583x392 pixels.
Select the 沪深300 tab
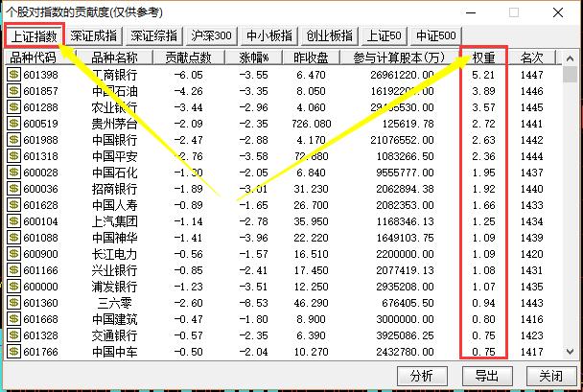tap(211, 36)
